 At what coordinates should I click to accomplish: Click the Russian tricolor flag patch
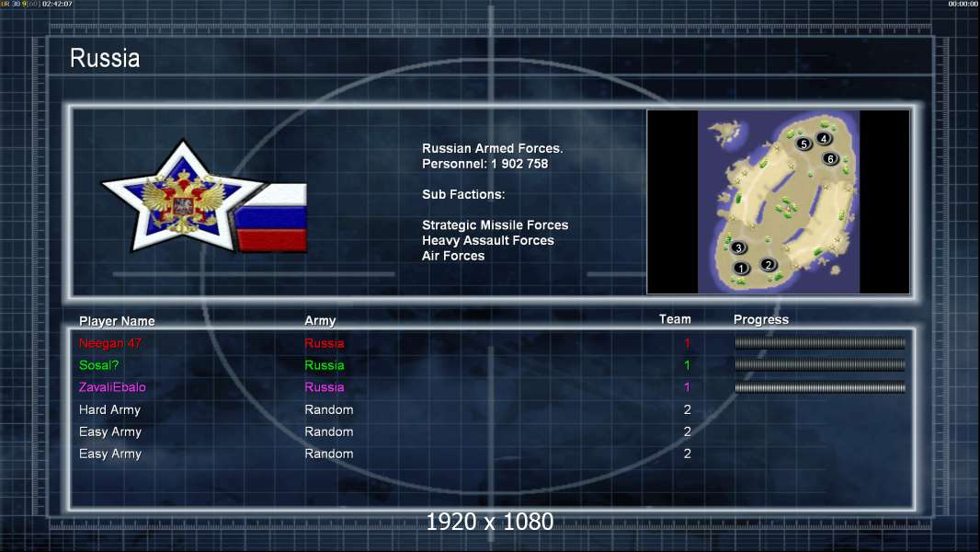[272, 218]
